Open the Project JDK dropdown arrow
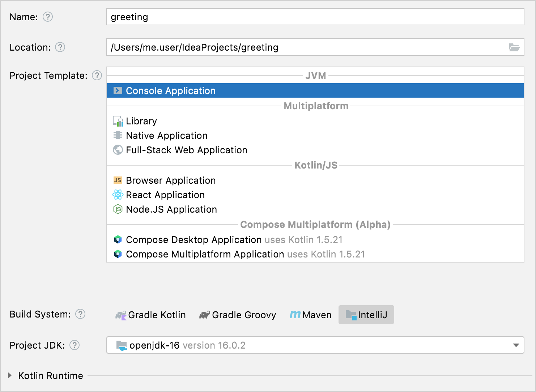Screen dimensions: 536x392 pos(516,345)
